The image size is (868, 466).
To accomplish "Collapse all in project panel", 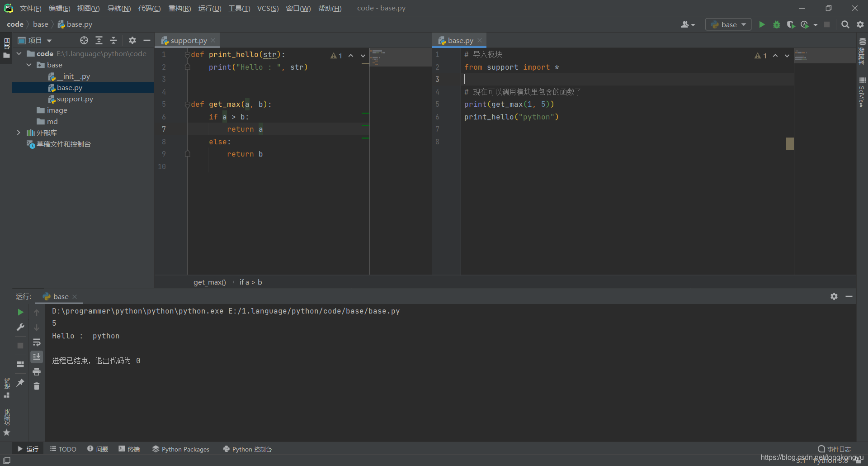I will [x=113, y=40].
